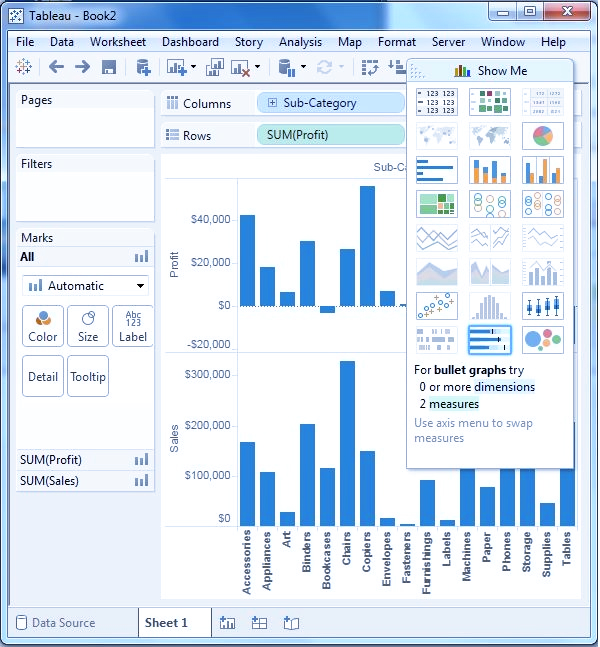Click the Copiers profit bar

point(367,246)
